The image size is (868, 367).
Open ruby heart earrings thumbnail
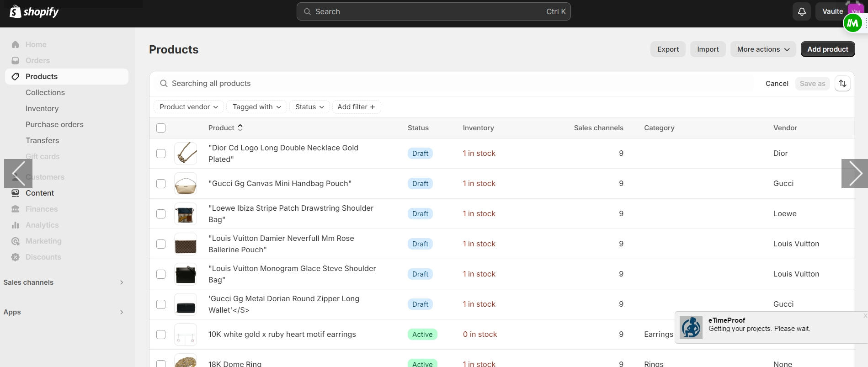[x=186, y=334]
